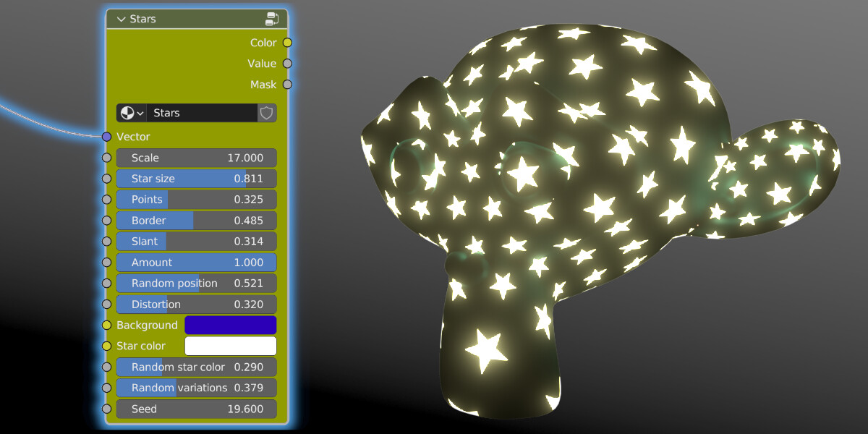Screen dimensions: 868x434
Task: Click the Value output socket
Action: click(x=287, y=64)
